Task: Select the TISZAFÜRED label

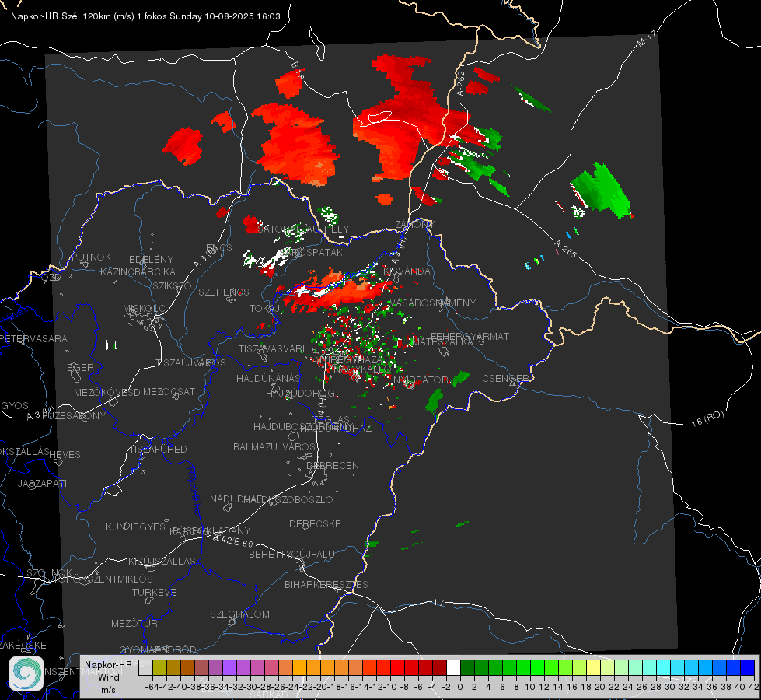Action: click(158, 450)
